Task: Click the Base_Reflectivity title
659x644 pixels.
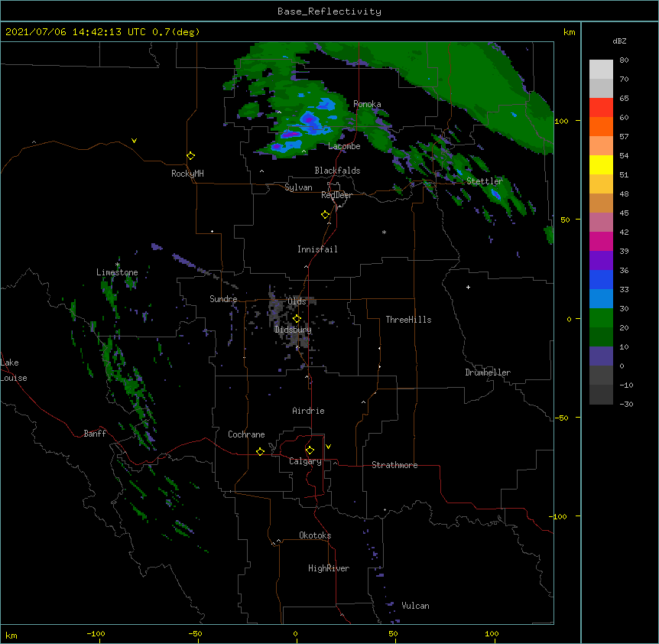Action: click(x=329, y=11)
